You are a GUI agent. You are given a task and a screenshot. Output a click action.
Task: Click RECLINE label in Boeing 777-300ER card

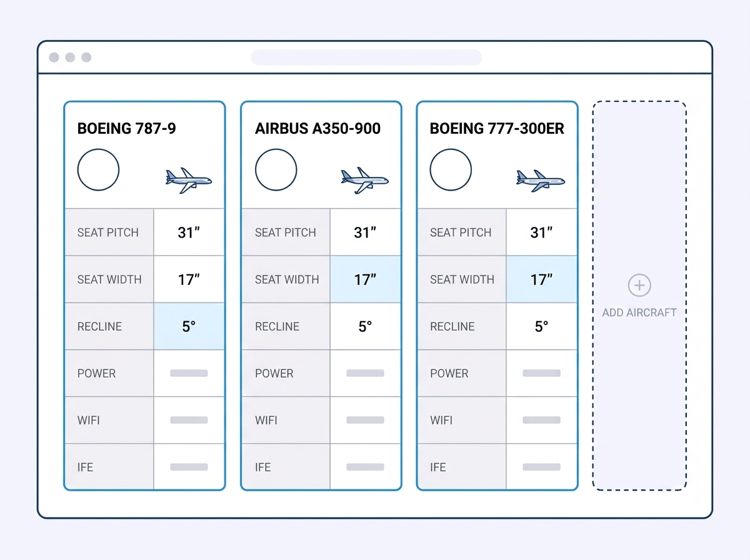[x=452, y=326]
